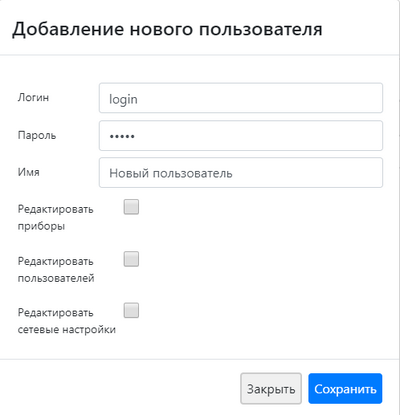
Task: Click the Имя text field
Action: coord(241,173)
